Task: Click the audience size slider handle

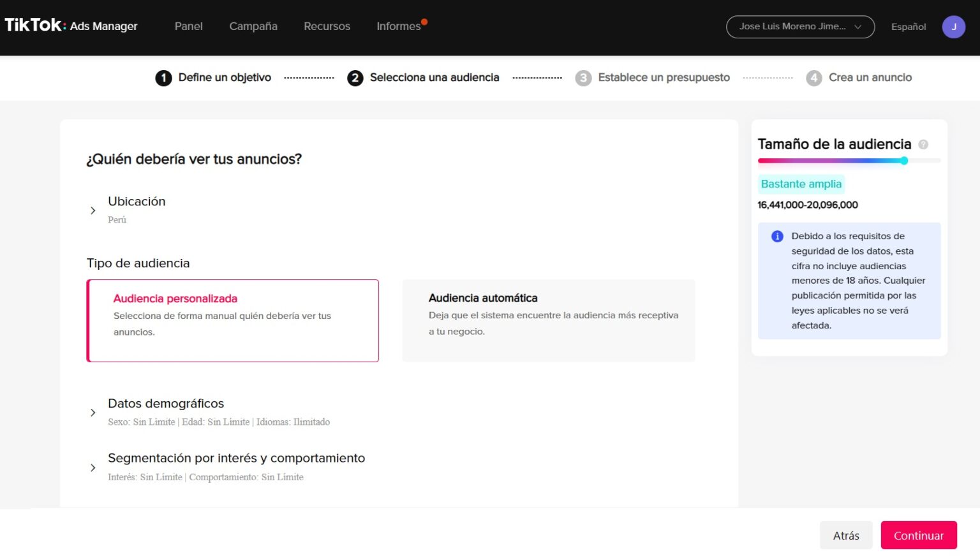Action: 903,161
